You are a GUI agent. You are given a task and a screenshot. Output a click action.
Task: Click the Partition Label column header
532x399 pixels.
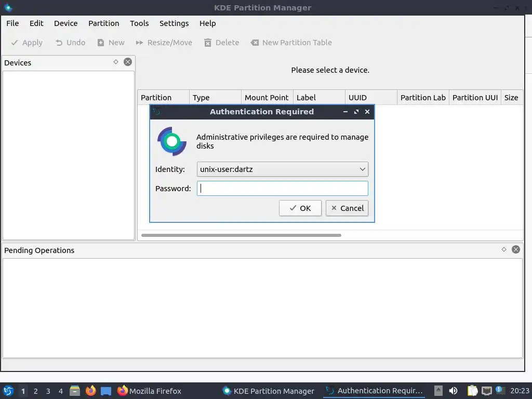click(423, 97)
